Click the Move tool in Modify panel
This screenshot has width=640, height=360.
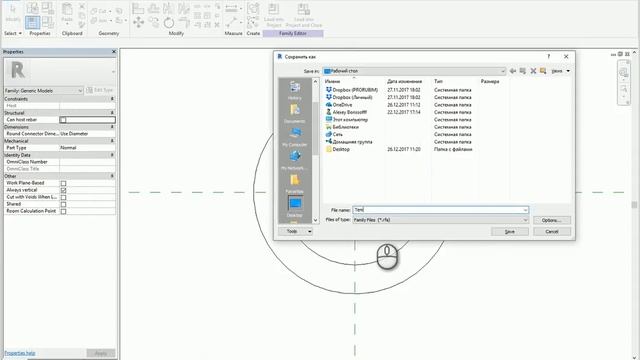pos(138,22)
